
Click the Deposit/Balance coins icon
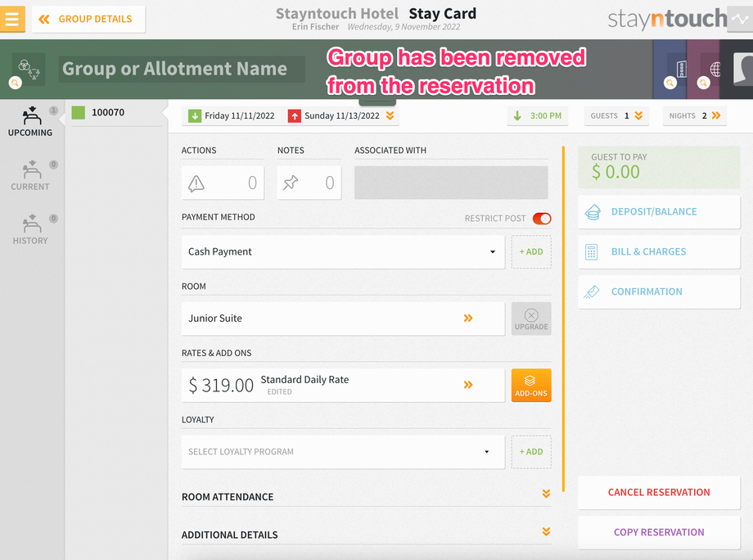pos(593,212)
